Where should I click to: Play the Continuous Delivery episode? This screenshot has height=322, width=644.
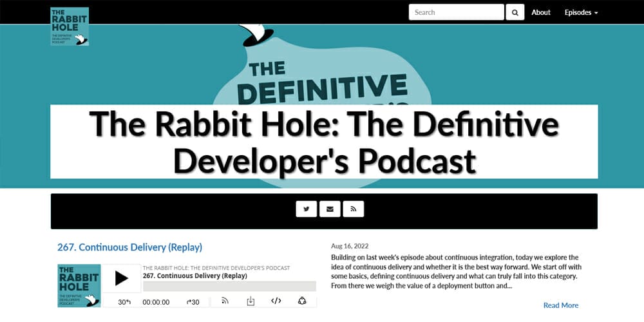pyautogui.click(x=121, y=278)
